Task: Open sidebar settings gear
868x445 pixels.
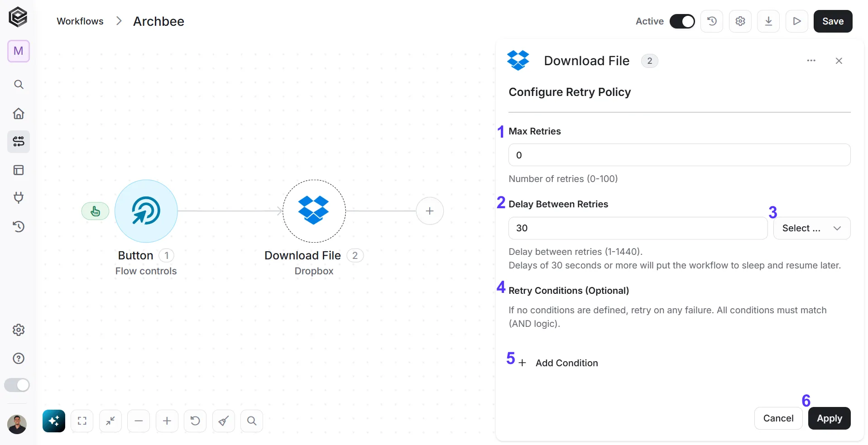Action: click(19, 330)
